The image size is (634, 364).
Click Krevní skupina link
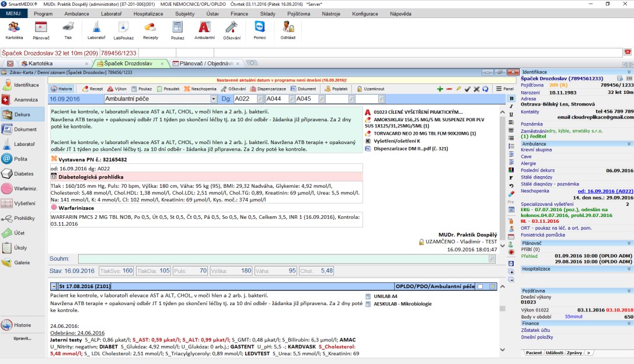click(536, 150)
